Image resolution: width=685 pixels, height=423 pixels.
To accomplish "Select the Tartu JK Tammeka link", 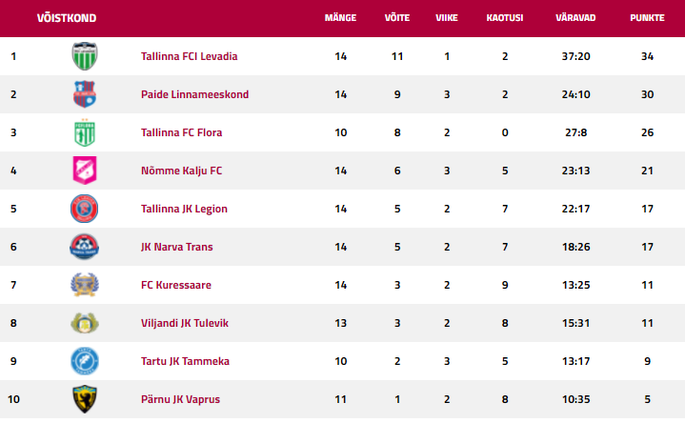I will tap(187, 361).
